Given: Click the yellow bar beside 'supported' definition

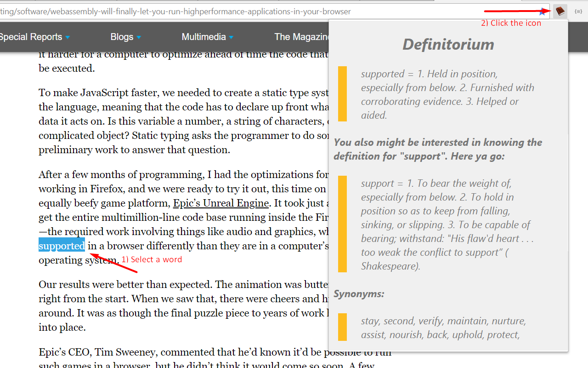Looking at the screenshot, I should [342, 94].
